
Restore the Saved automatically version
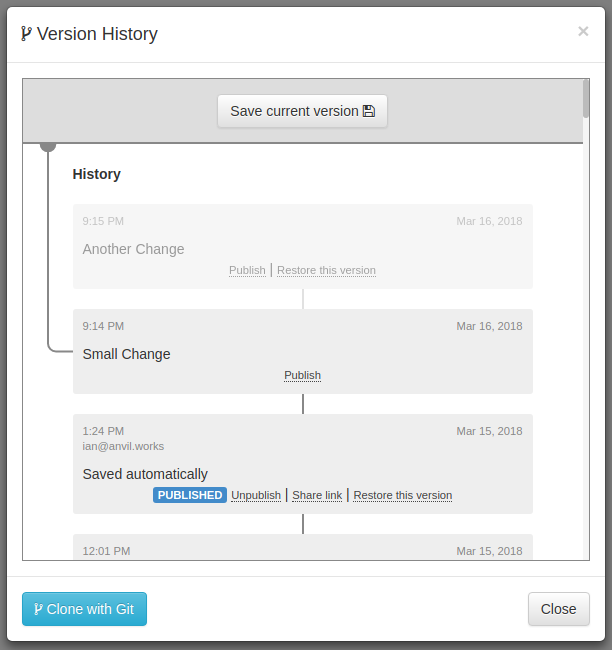tap(403, 495)
